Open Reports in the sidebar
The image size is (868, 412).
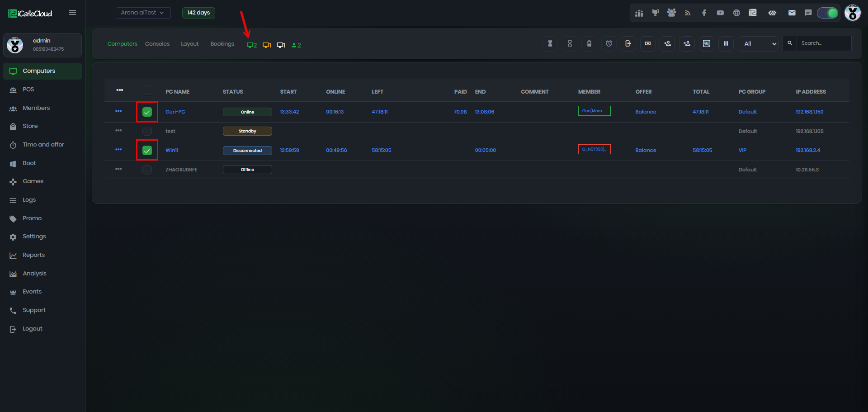coord(42,255)
